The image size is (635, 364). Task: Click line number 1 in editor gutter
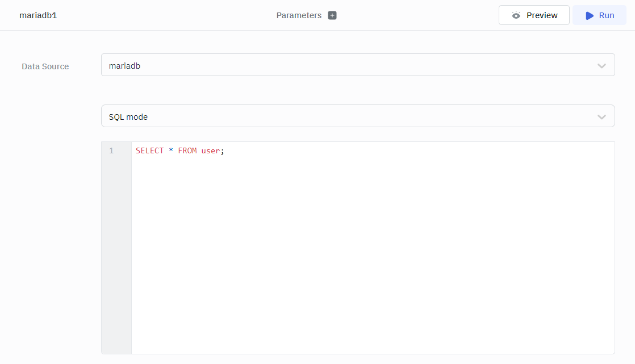[x=111, y=150]
